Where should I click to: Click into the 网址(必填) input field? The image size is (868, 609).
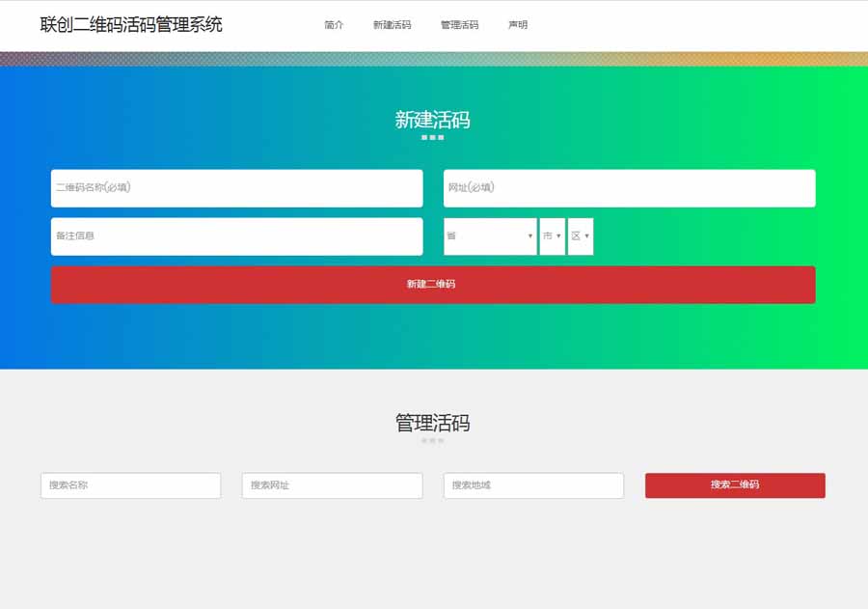point(629,188)
